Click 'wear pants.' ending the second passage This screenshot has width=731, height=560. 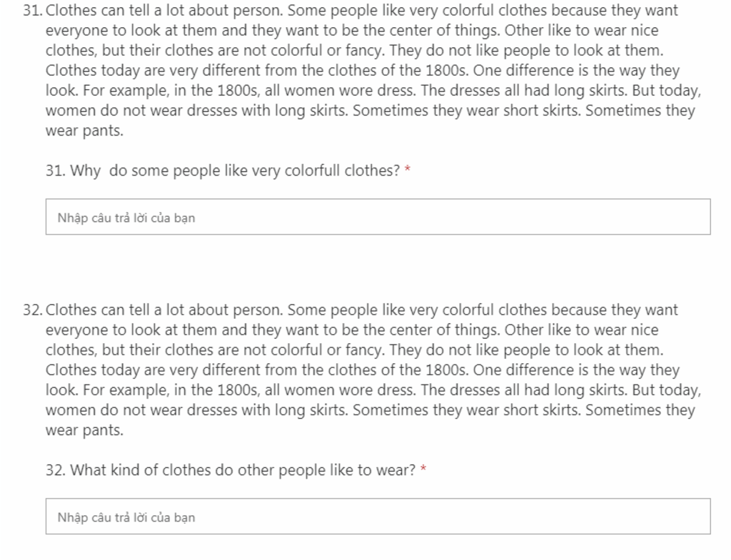(x=84, y=430)
